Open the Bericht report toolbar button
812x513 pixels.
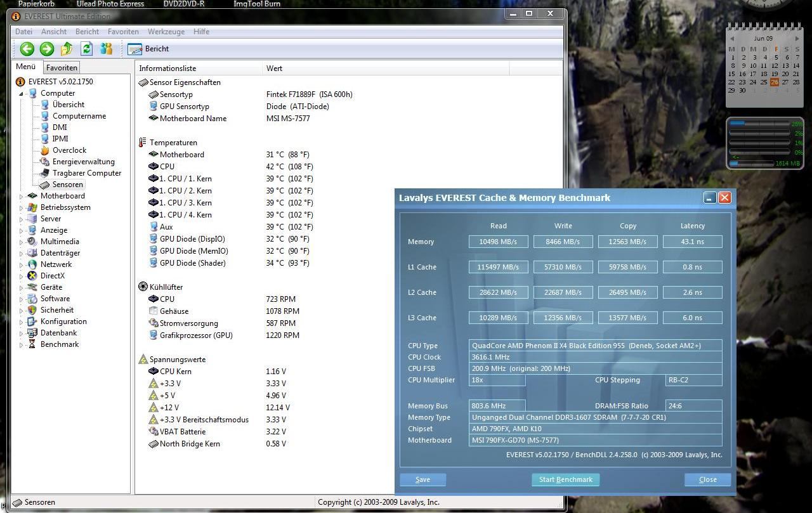click(x=148, y=49)
